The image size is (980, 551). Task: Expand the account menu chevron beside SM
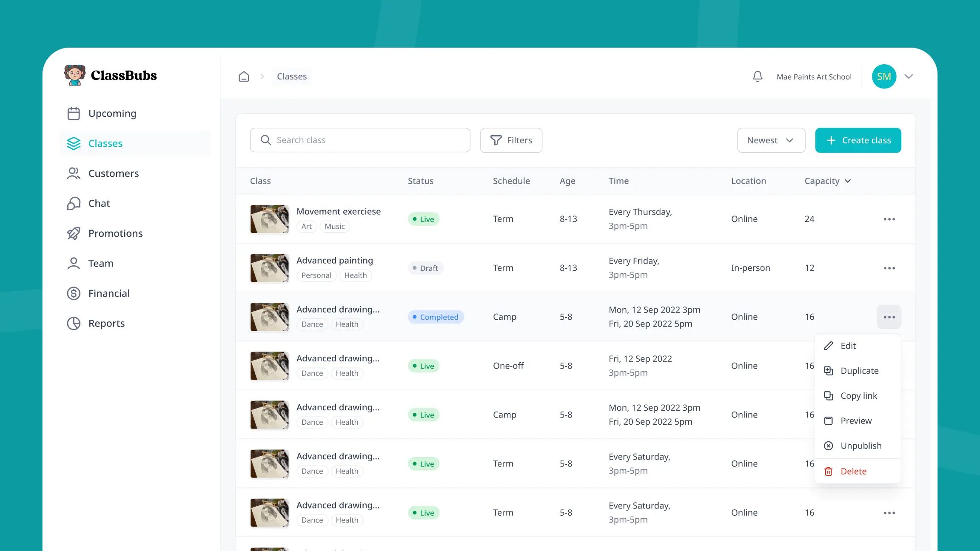[x=909, y=77]
